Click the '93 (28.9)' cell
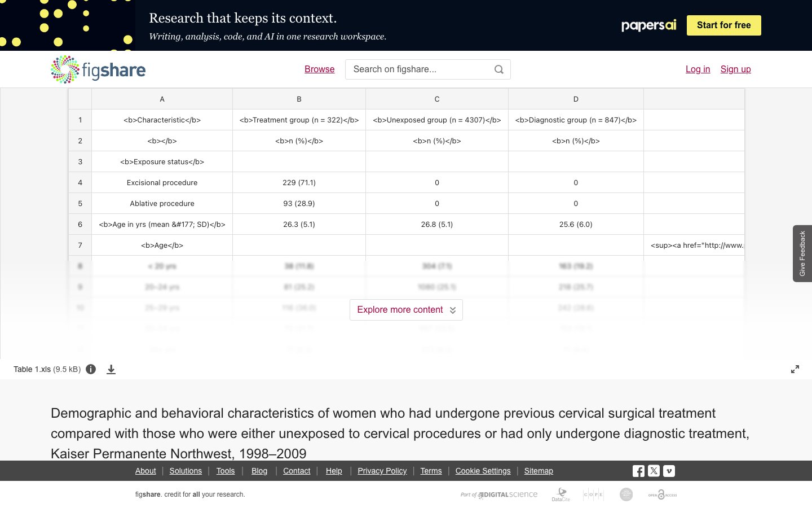 pos(299,203)
